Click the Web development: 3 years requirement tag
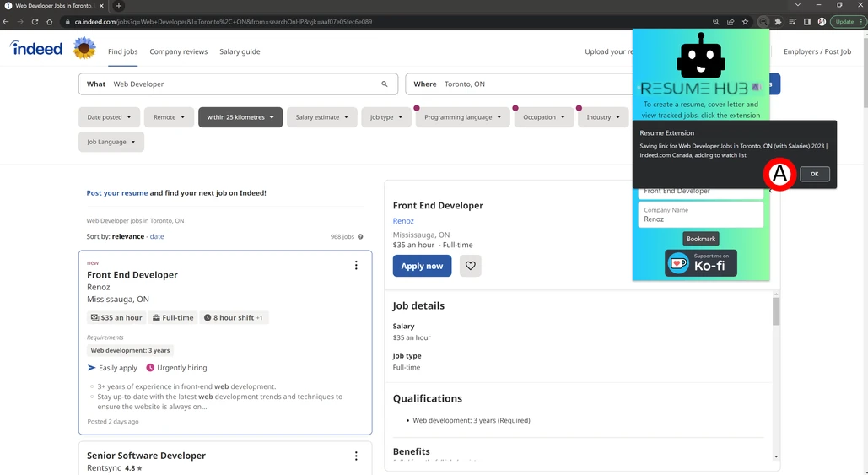 pos(130,350)
